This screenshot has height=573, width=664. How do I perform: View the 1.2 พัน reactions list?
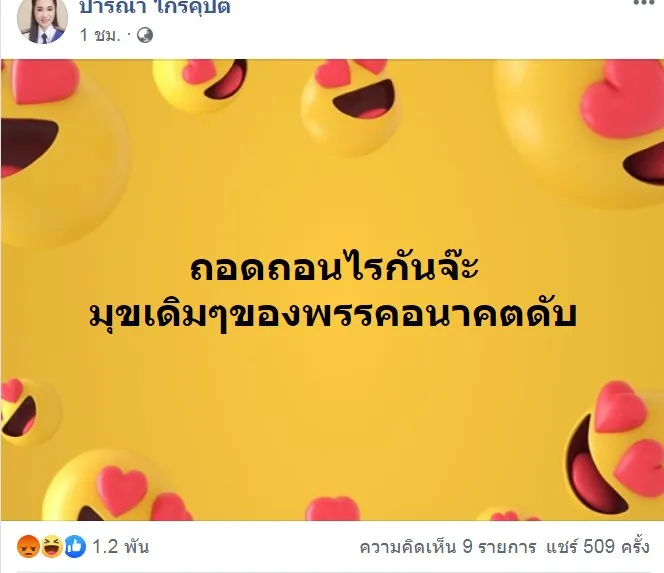[121, 547]
